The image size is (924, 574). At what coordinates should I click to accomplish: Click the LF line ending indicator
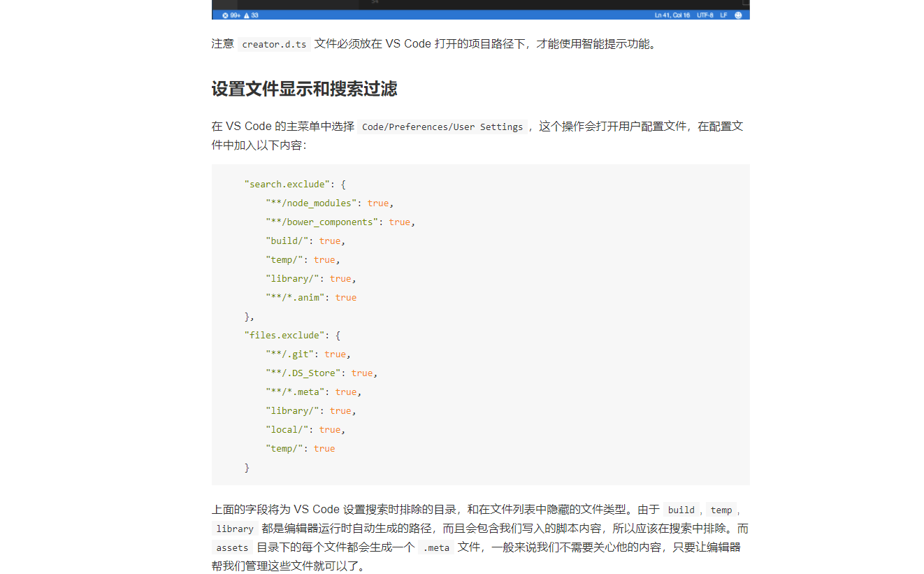(x=724, y=15)
